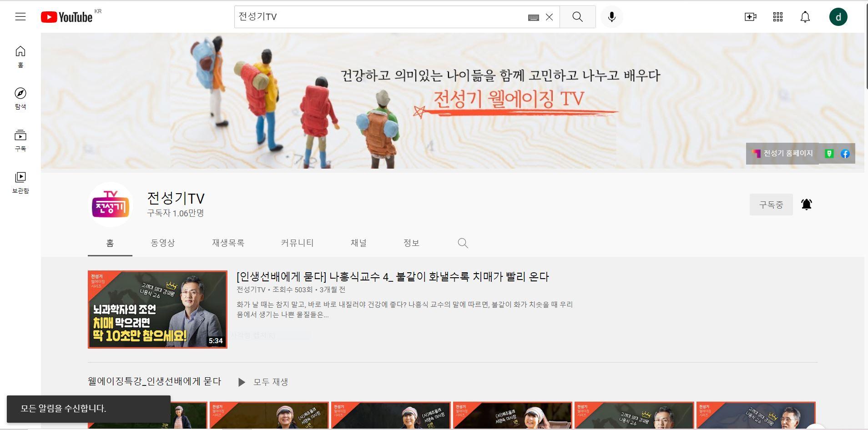Open the 나흥식교수 4 video title

point(393,277)
